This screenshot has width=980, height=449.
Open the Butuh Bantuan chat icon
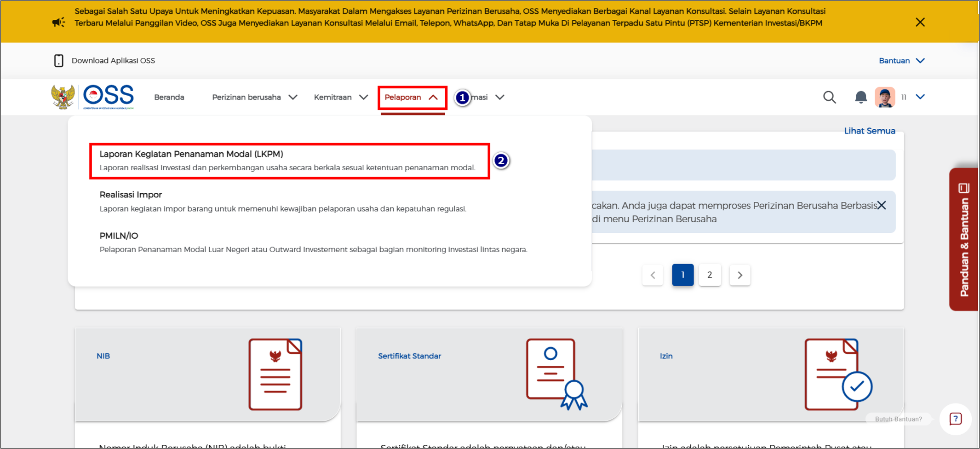(x=956, y=419)
